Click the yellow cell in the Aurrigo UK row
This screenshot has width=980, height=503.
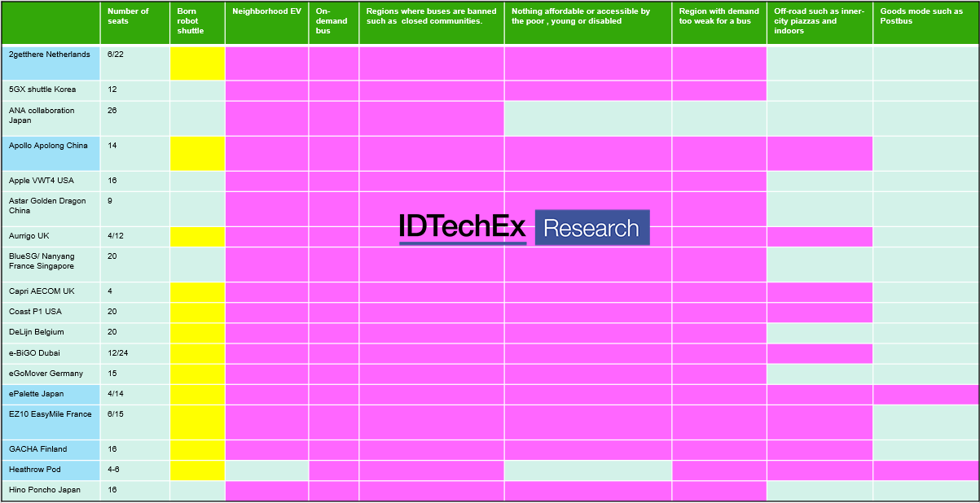click(197, 237)
